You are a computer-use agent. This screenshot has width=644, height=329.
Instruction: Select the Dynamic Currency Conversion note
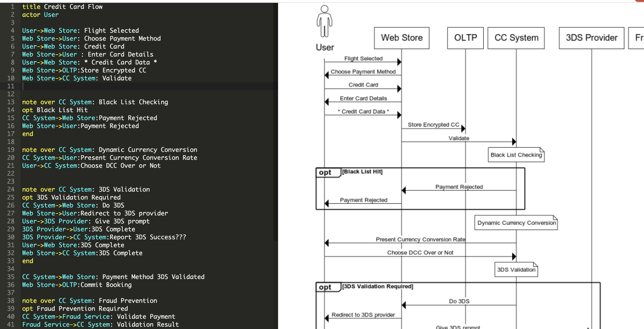(516, 222)
